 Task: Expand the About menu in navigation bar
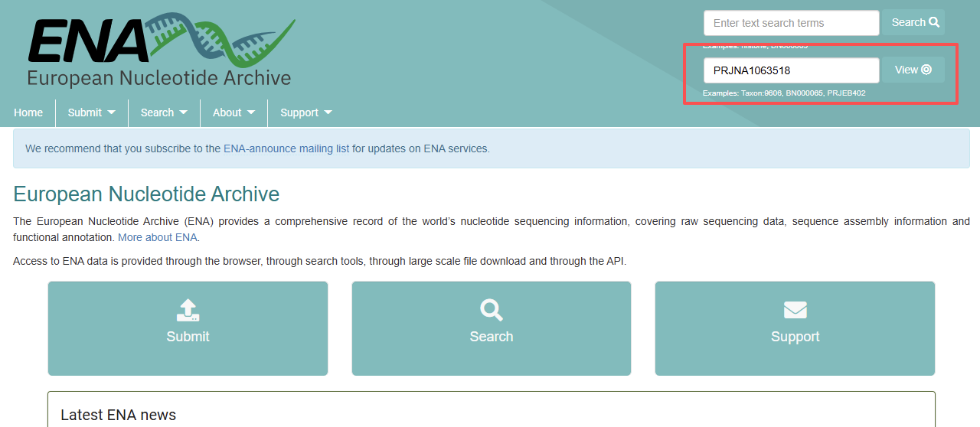(234, 112)
